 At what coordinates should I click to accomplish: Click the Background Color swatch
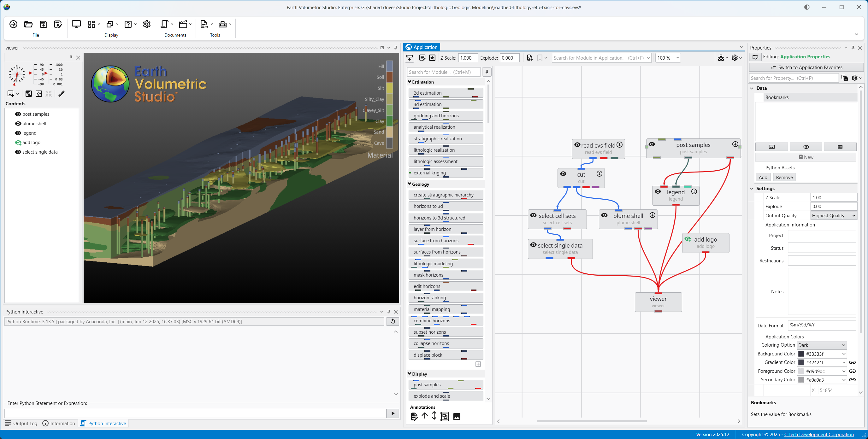[x=801, y=354]
